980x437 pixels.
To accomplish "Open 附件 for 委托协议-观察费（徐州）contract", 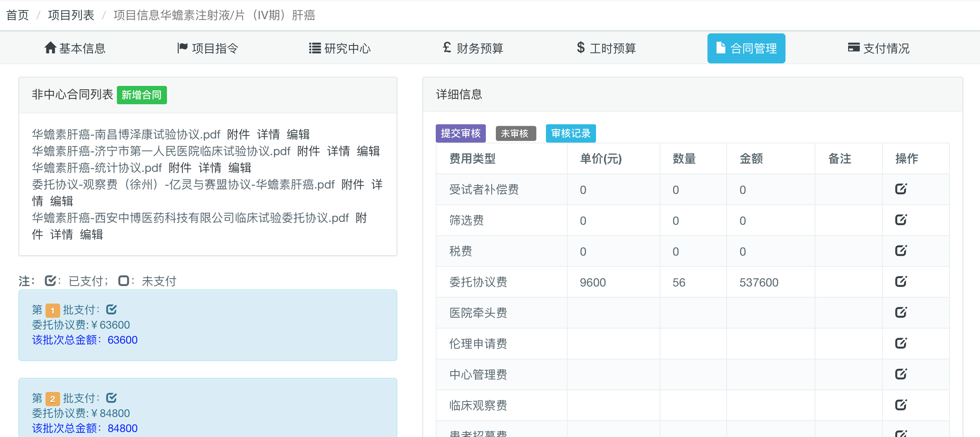I will (353, 184).
